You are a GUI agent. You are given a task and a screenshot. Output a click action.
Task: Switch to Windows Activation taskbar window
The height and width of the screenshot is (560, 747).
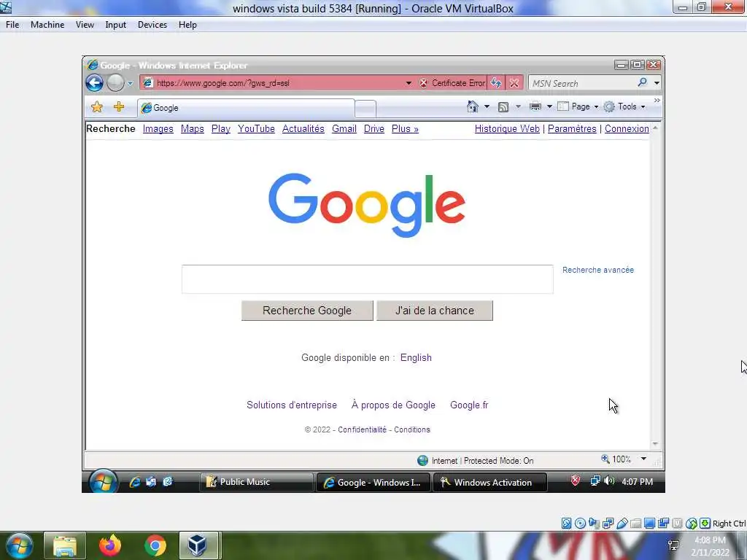click(489, 483)
